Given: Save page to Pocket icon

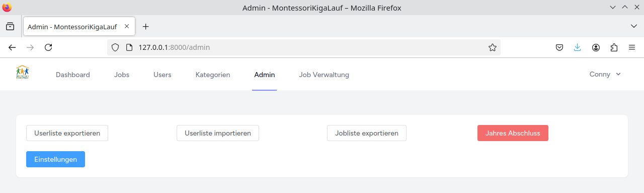Looking at the screenshot, I should (559, 47).
